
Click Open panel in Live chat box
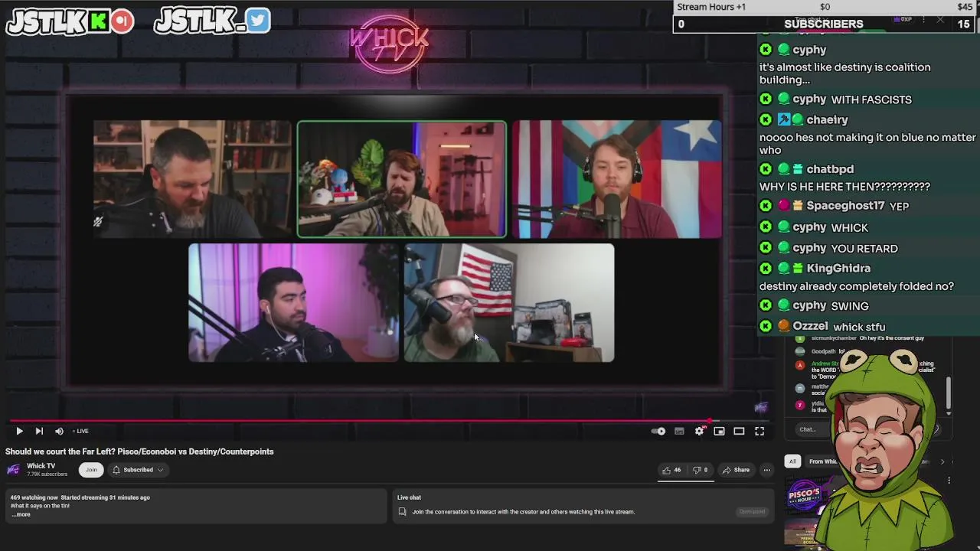pyautogui.click(x=752, y=512)
